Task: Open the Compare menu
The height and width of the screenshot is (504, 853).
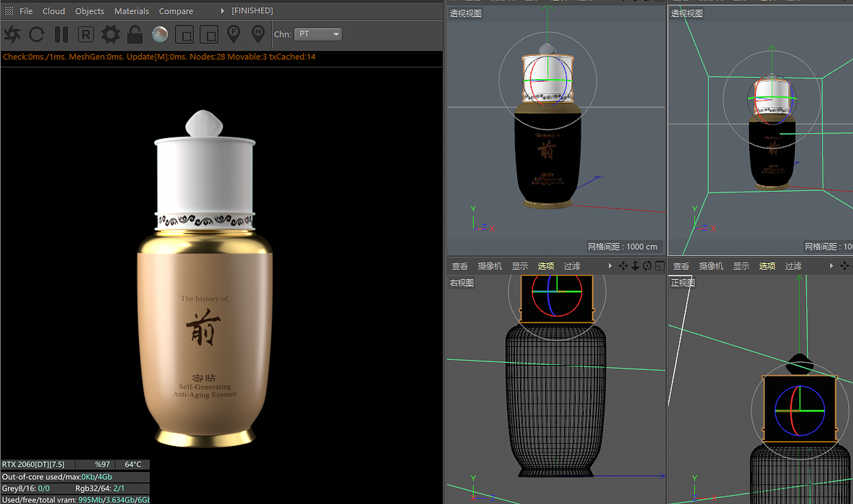Action: (x=176, y=11)
